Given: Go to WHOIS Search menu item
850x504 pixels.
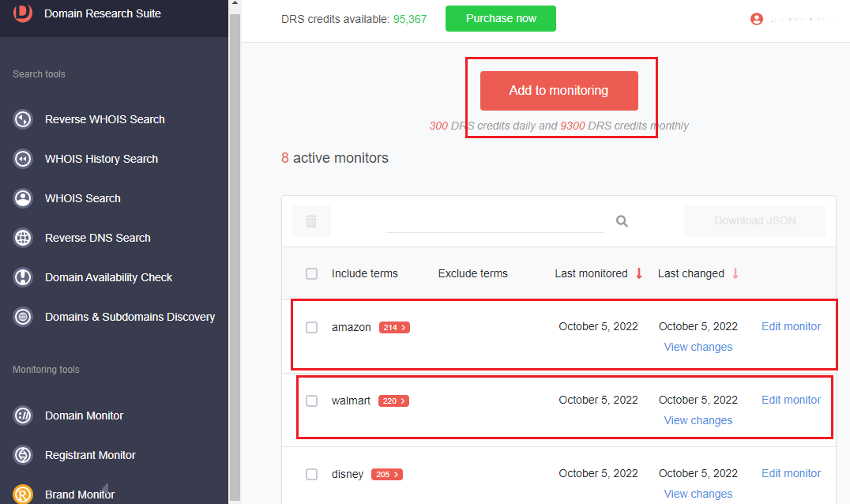Looking at the screenshot, I should 83,198.
